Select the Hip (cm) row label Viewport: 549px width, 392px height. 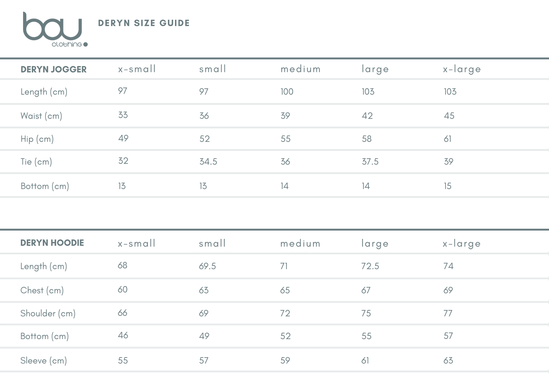(x=37, y=139)
